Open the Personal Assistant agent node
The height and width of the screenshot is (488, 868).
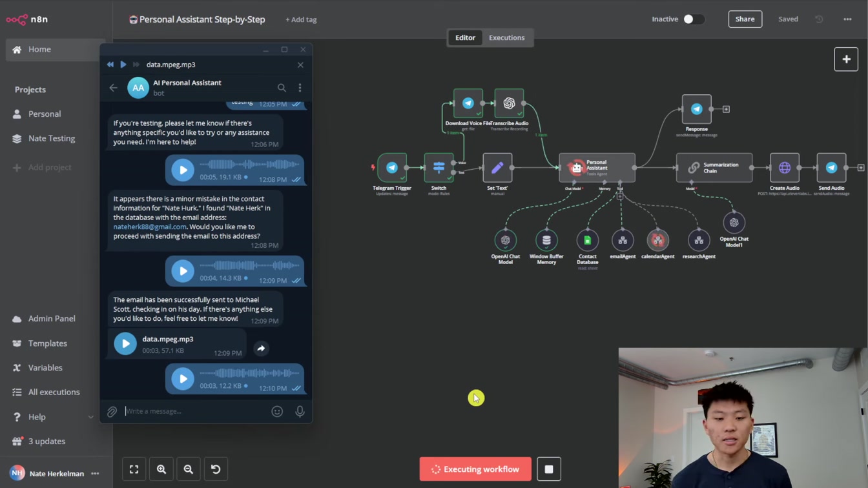[x=597, y=168]
